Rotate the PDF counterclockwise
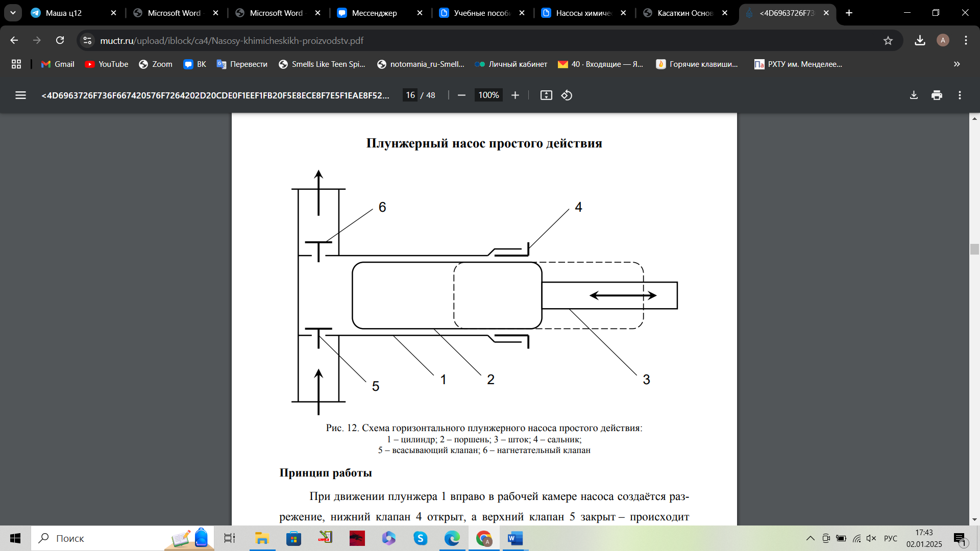This screenshot has height=551, width=980. click(567, 95)
